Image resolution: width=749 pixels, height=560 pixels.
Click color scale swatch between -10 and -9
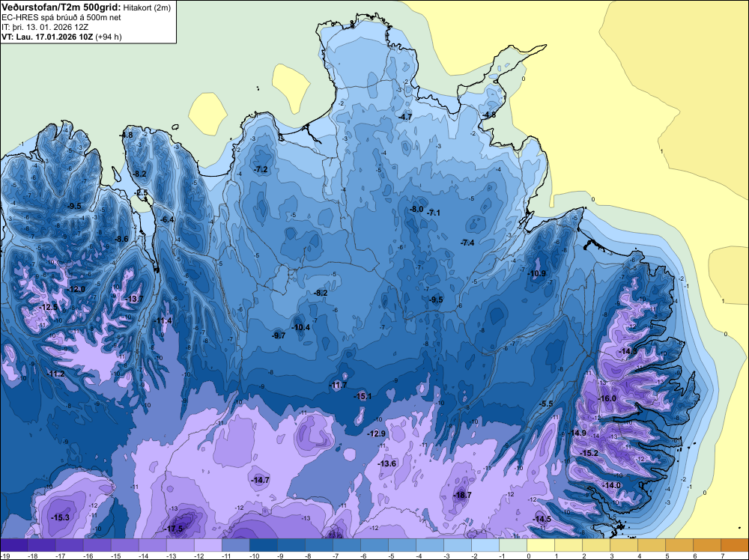[x=263, y=545]
